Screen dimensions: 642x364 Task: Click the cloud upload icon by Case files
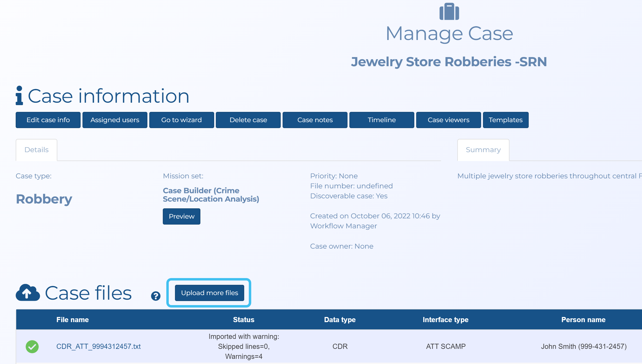[x=28, y=293]
